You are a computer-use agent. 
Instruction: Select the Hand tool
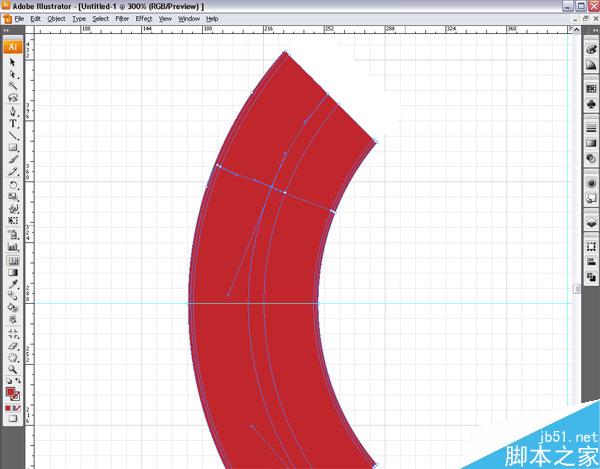pyautogui.click(x=13, y=357)
